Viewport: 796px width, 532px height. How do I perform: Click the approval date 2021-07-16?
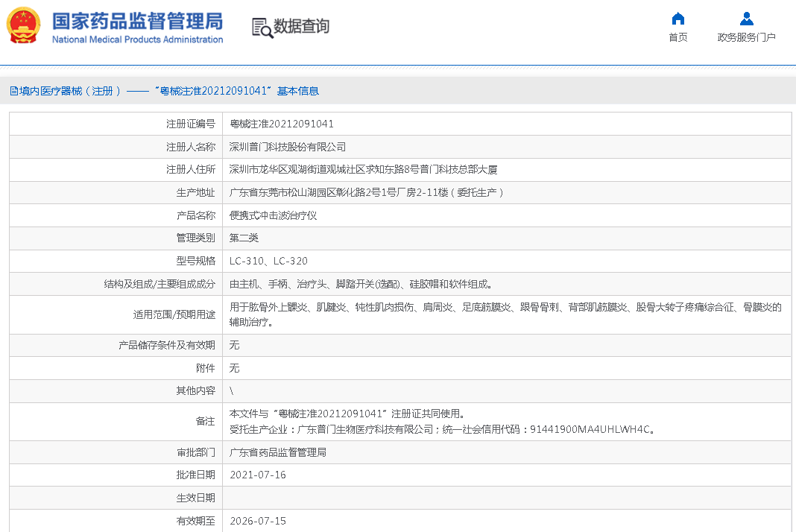pyautogui.click(x=257, y=475)
